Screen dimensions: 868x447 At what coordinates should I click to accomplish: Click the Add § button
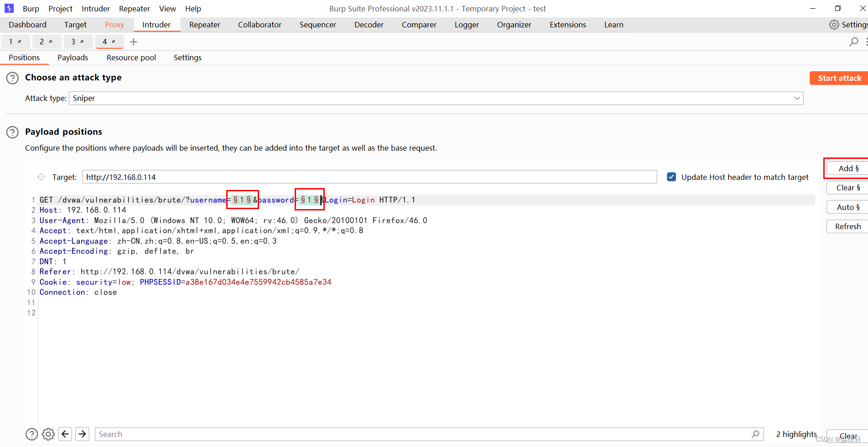[x=848, y=168]
